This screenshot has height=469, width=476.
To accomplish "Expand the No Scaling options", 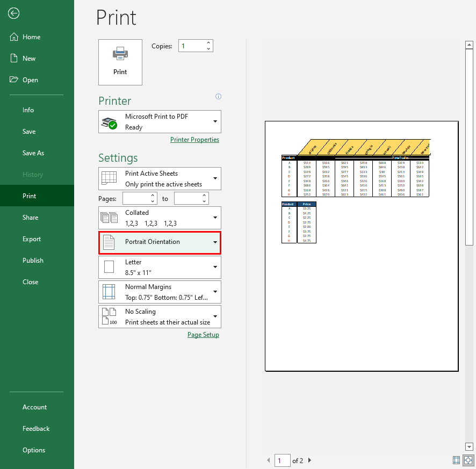I will [x=160, y=317].
